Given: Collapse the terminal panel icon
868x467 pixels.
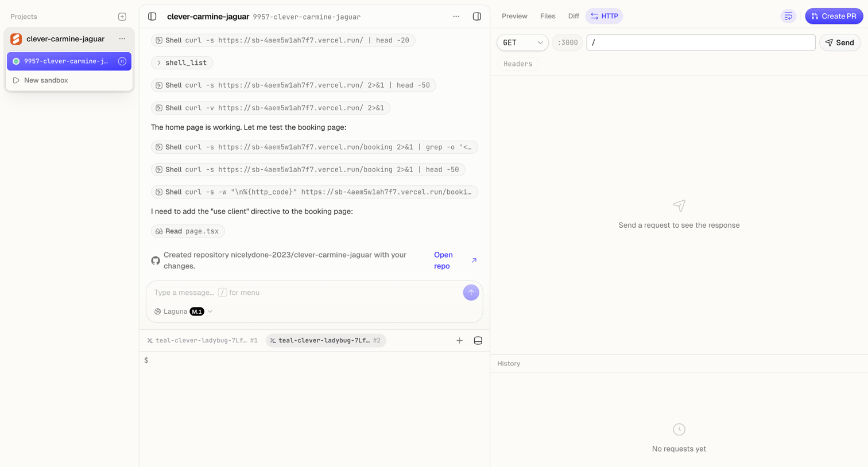Looking at the screenshot, I should tap(478, 341).
